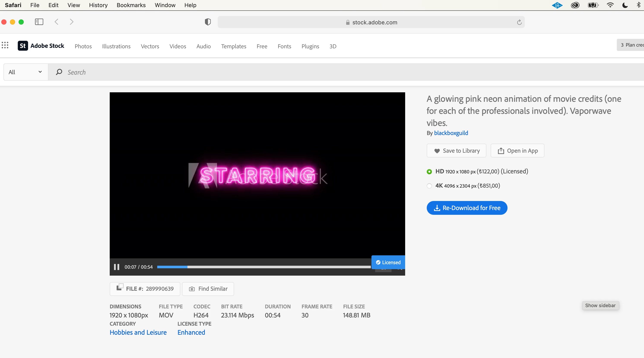Viewport: 644px width, 358px height.
Task: Go to the Videos tab
Action: pos(178,46)
